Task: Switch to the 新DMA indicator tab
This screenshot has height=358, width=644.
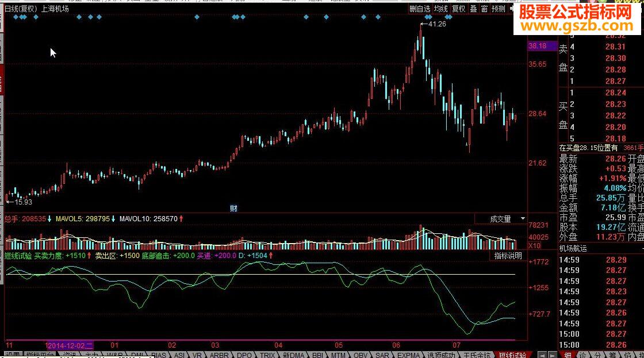Action: pyautogui.click(x=293, y=355)
